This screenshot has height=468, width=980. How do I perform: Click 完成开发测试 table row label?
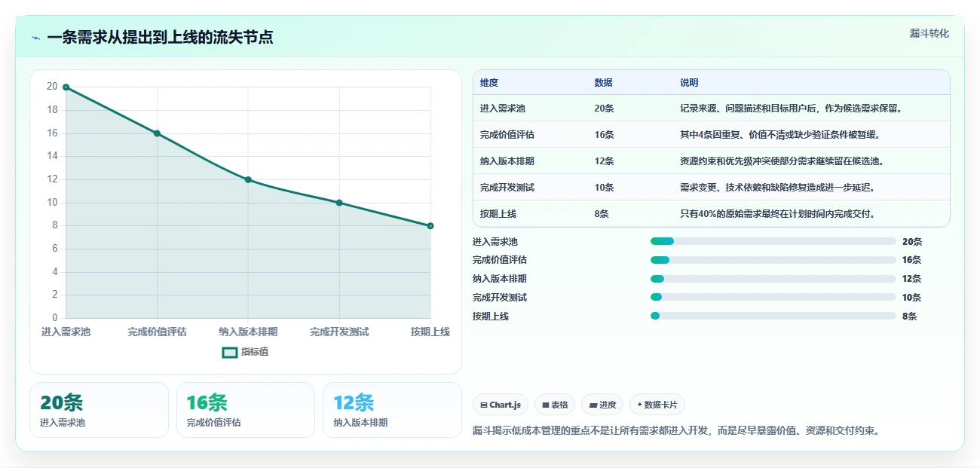point(507,188)
